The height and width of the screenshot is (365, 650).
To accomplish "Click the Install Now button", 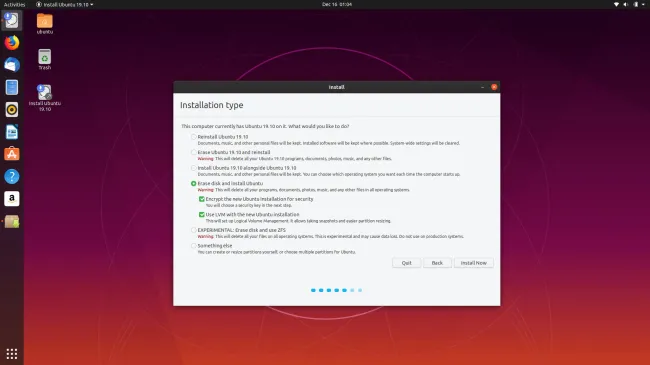I will (x=474, y=263).
